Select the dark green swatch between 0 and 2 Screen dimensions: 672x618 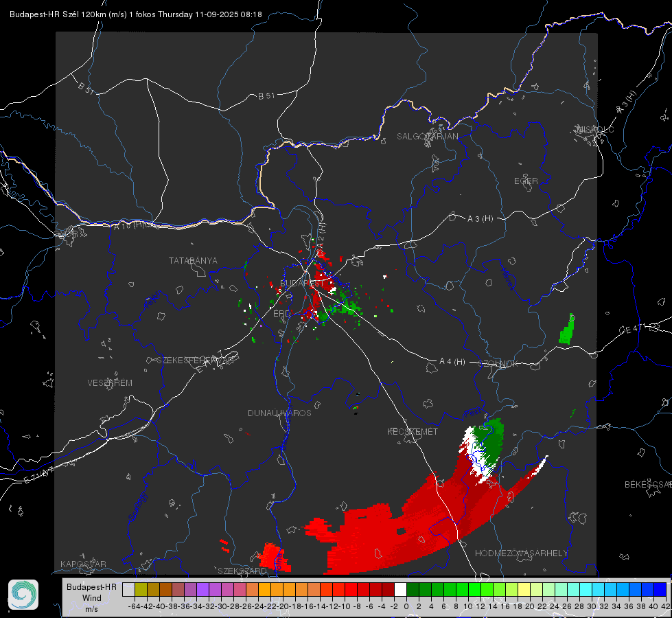tap(413, 589)
